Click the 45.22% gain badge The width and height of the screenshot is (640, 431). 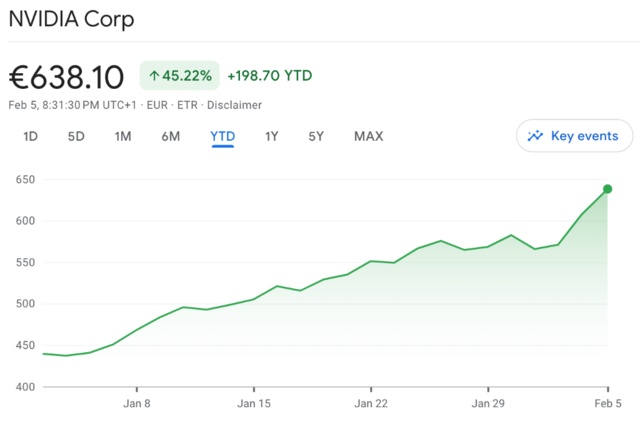179,76
